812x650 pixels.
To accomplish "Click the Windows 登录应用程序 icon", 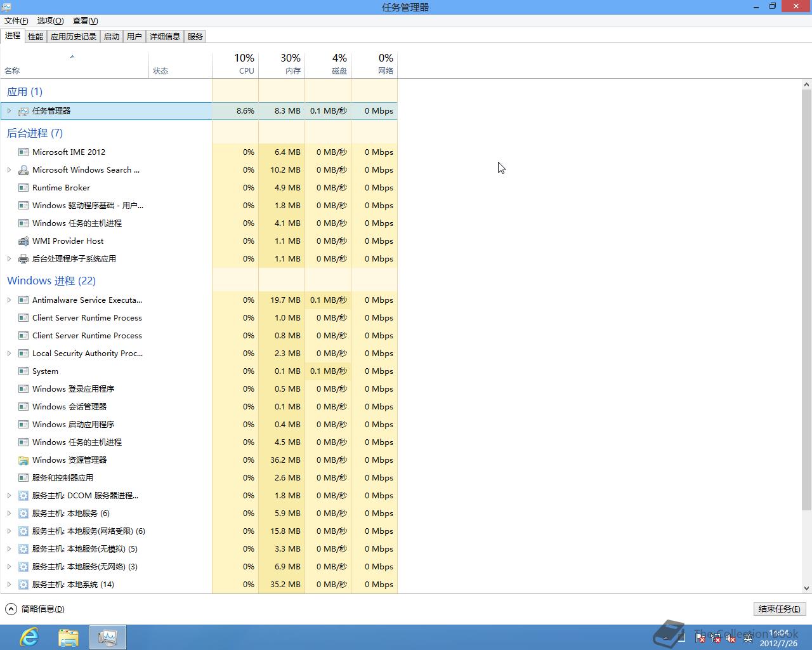I will click(x=23, y=389).
